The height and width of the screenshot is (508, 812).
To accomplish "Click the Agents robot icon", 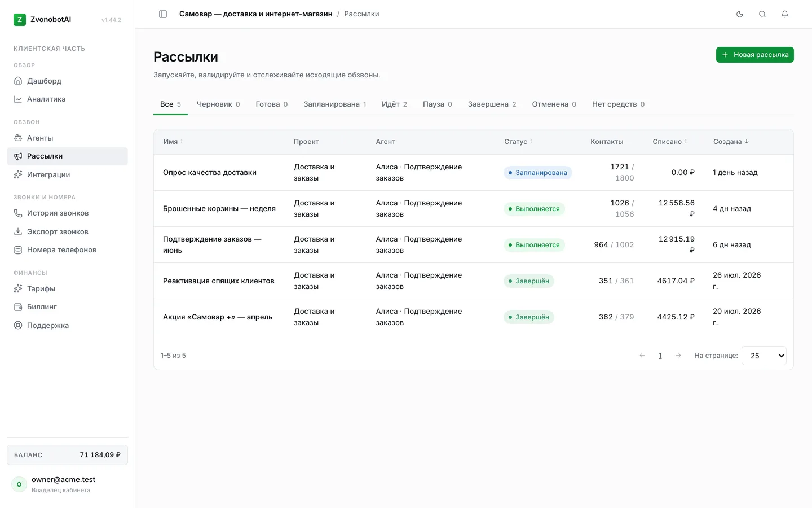I will pyautogui.click(x=18, y=138).
